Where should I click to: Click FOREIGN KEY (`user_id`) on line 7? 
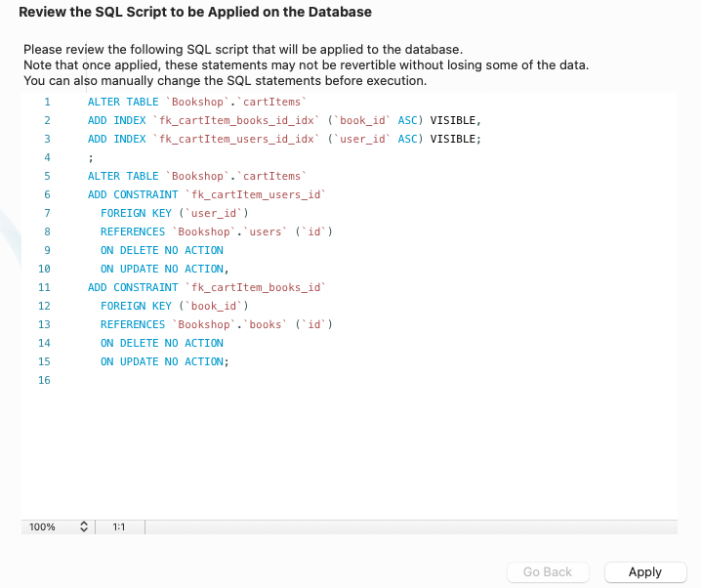point(174,213)
